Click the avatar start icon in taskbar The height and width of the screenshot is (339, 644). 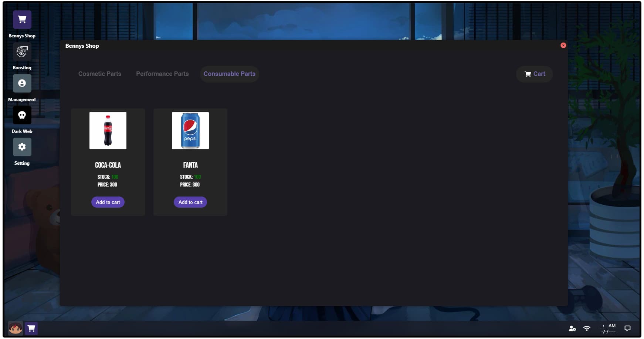point(16,328)
